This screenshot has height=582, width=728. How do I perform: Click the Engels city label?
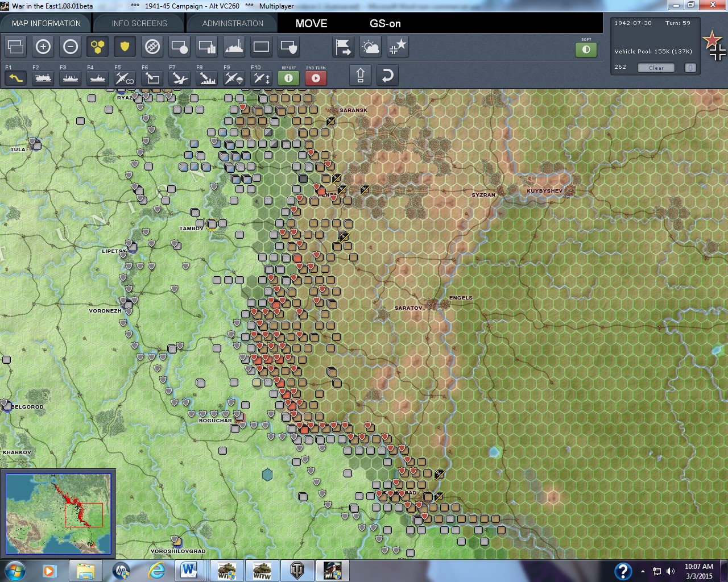(x=461, y=298)
